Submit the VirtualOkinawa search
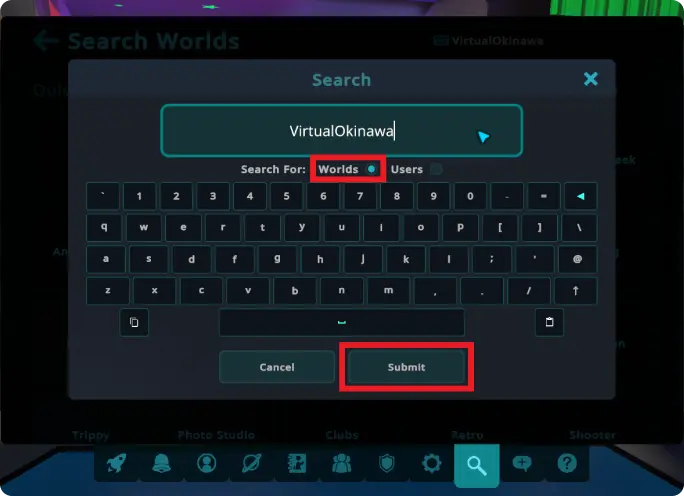The width and height of the screenshot is (684, 496). click(406, 367)
